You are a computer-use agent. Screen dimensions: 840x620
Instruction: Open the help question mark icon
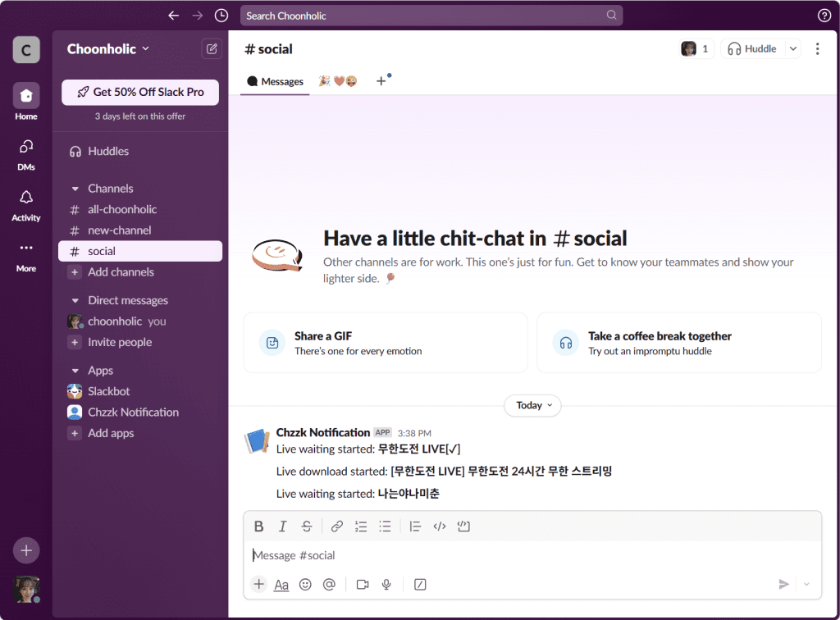(824, 16)
